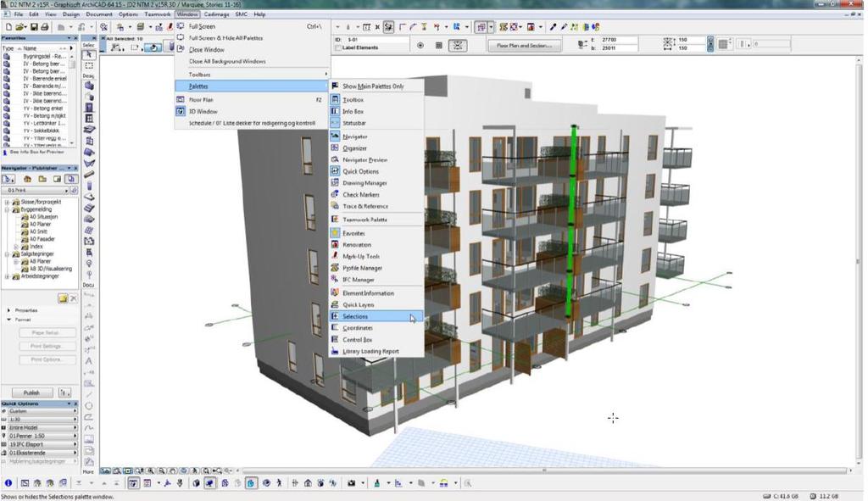This screenshot has width=868, height=501.
Task: Expand the Skisse/forprosjekt tree folder
Action: pos(7,202)
